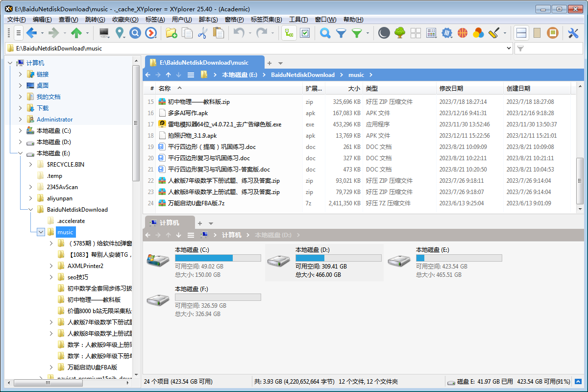Activate the blue Filter funnel icon

coord(340,33)
